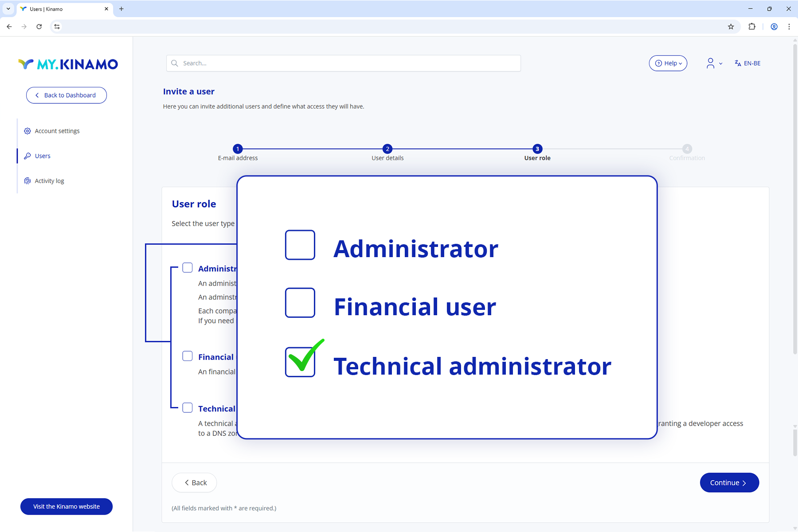Screen dimensions: 798x532
Task: Go back in browser history
Action: 9,27
